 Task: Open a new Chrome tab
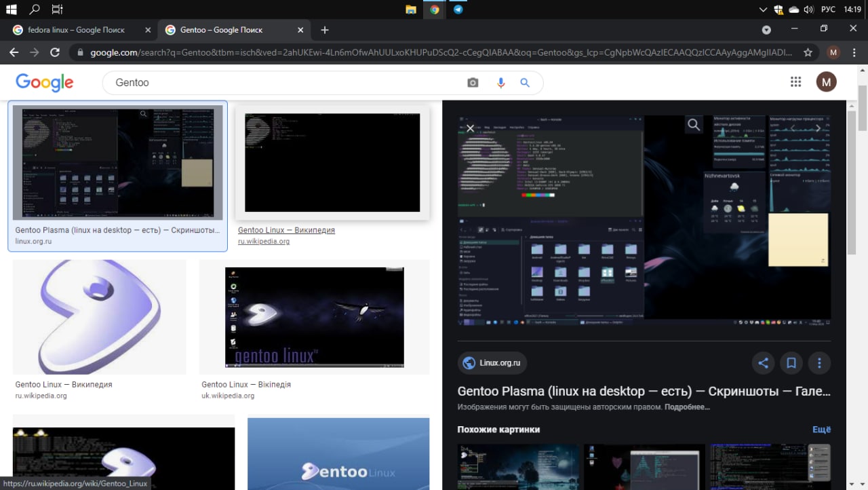[x=325, y=30]
